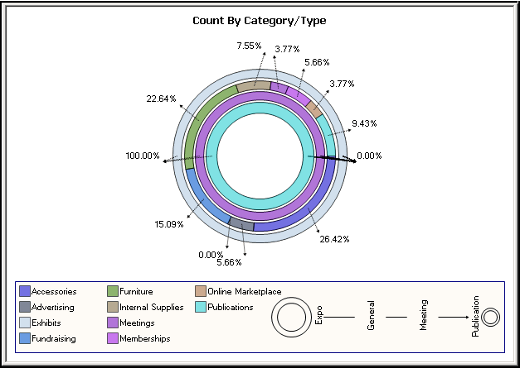528x380 pixels.
Task: Click the 100.00% data label
Action: [x=142, y=156]
